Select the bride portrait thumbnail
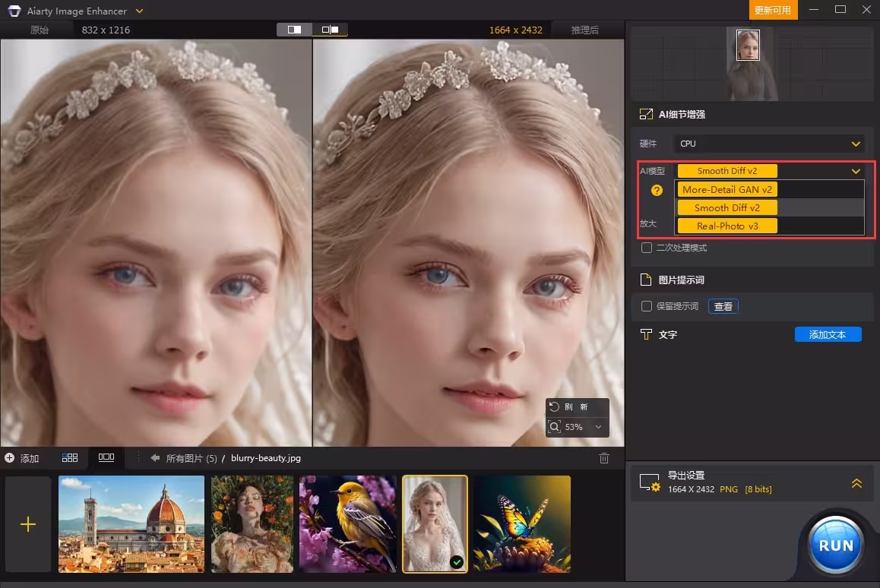The image size is (880, 588). 435,524
